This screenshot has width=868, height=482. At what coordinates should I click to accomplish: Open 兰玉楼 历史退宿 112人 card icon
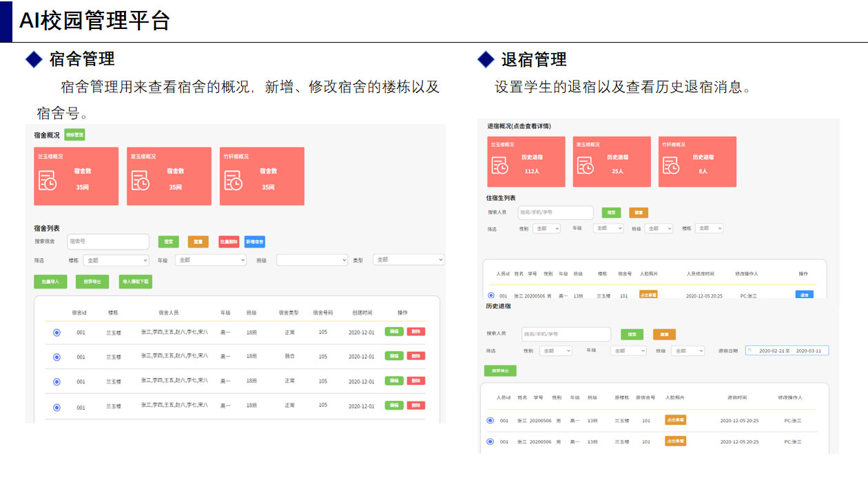pos(499,165)
